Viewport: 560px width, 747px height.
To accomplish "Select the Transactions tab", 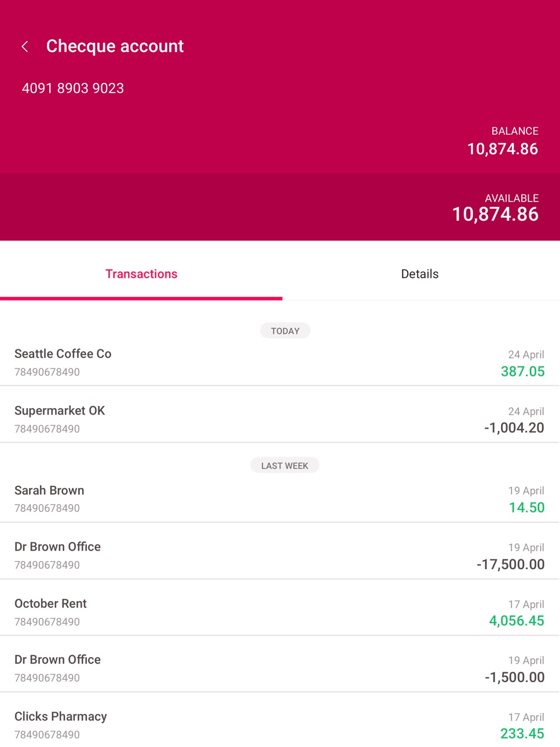I will (x=141, y=274).
